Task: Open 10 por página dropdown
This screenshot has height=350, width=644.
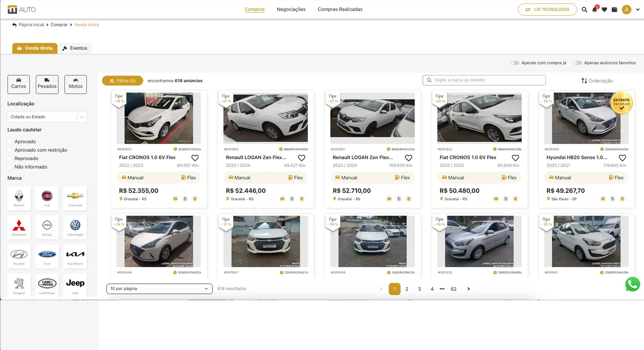Action: 159,289
